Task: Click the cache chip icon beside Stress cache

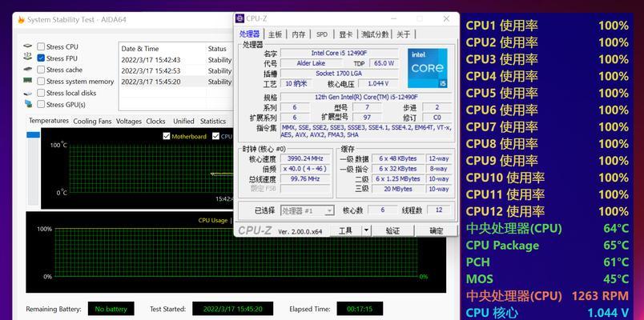Action: (x=27, y=70)
